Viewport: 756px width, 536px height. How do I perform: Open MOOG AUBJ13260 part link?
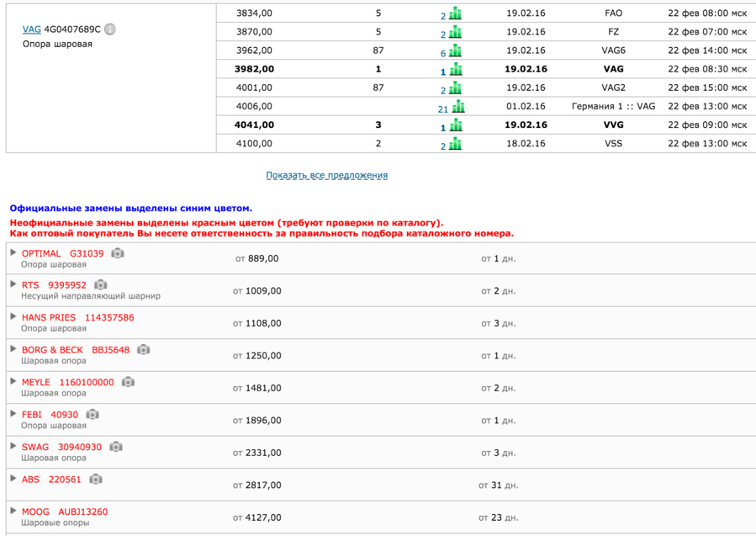(65, 512)
